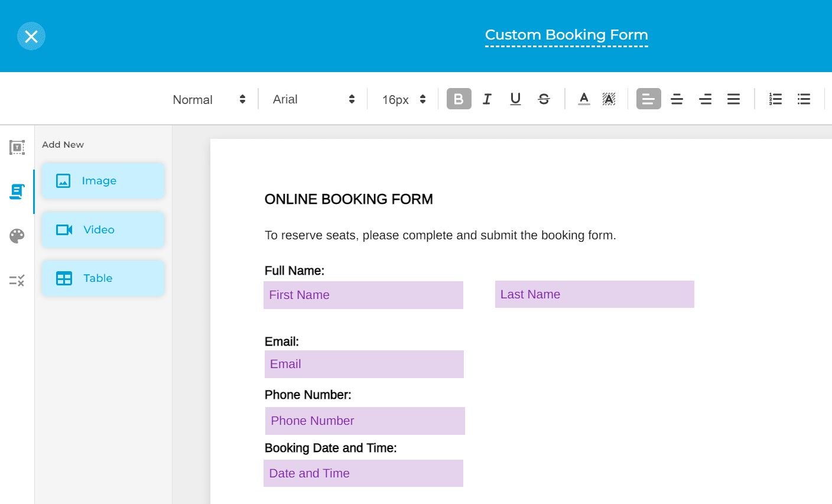Viewport: 832px width, 504px height.
Task: Select center text alignment
Action: (x=677, y=99)
